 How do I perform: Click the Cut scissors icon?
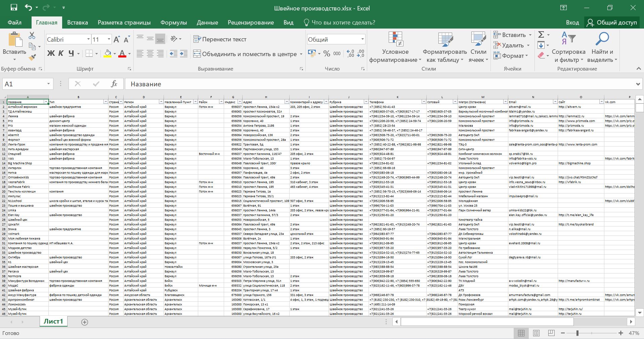[32, 35]
